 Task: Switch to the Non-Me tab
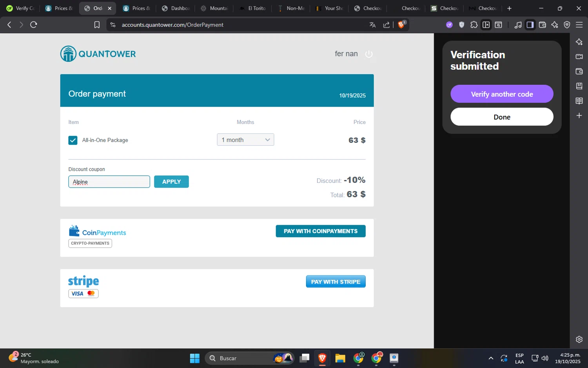(x=291, y=8)
